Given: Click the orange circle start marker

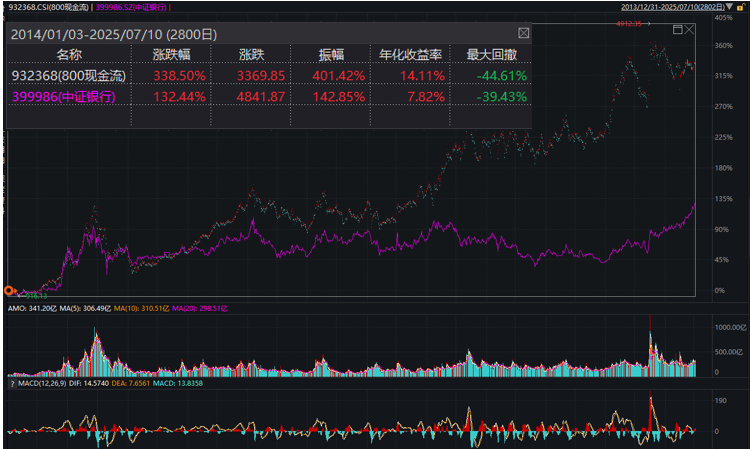Looking at the screenshot, I should [x=9, y=291].
